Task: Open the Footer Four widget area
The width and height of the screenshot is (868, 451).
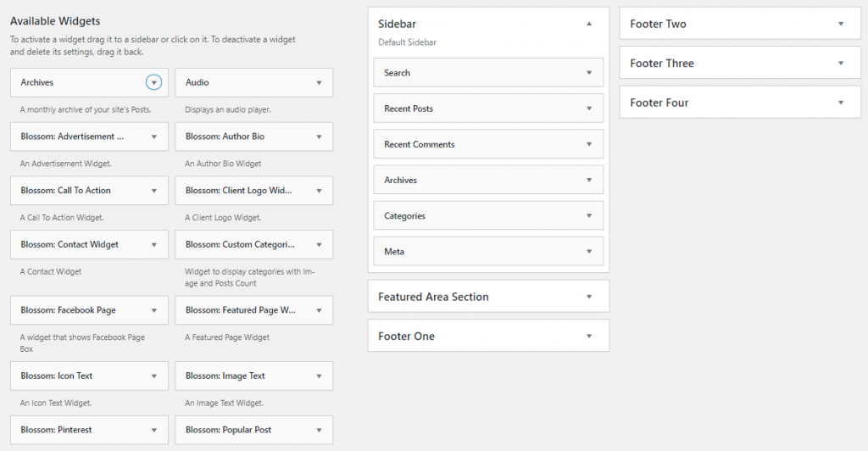Action: pyautogui.click(x=841, y=103)
